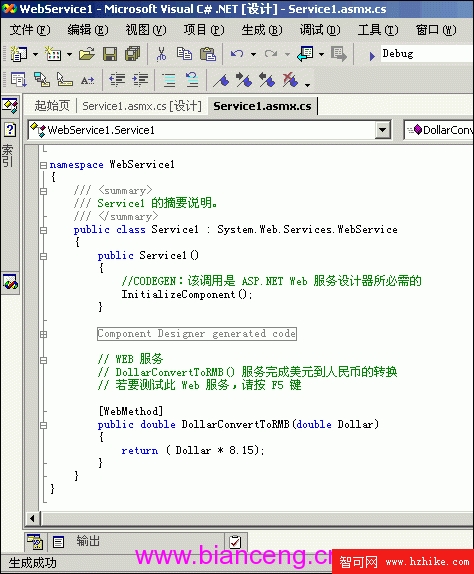
Task: Uncomment the selected lines
Action: [x=192, y=79]
